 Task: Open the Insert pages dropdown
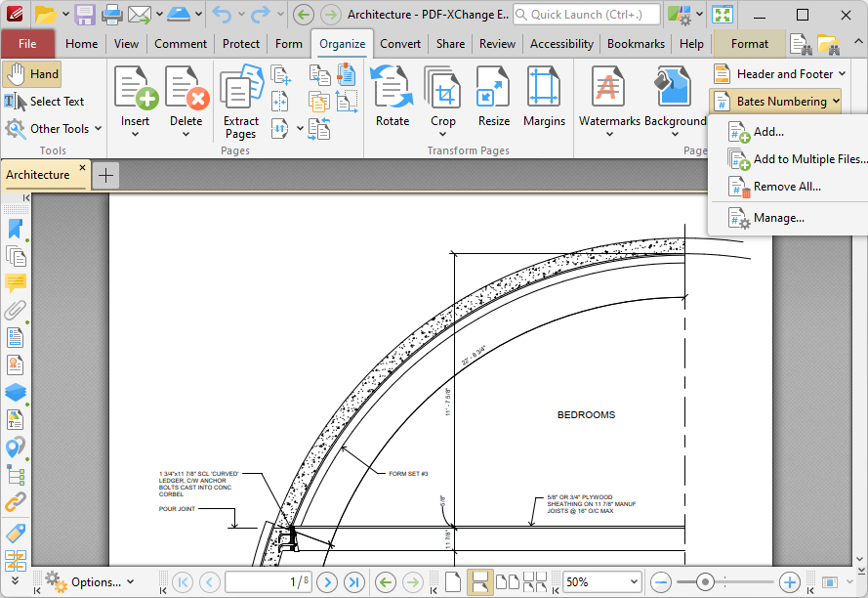coord(135,134)
